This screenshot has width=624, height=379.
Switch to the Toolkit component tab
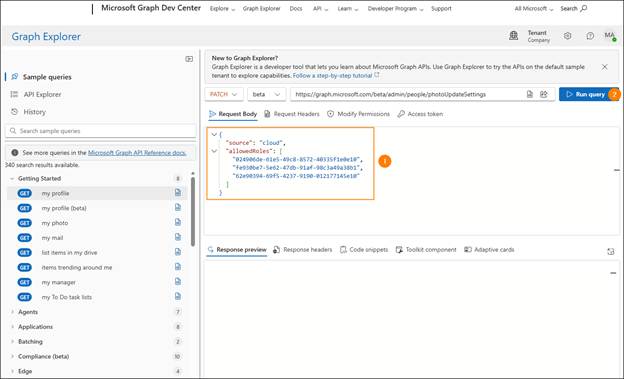pos(426,250)
